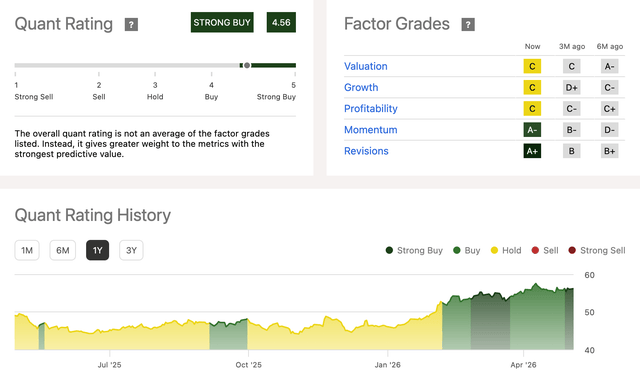Click the Growth Now grade C swatch
The width and height of the screenshot is (640, 382).
tap(532, 87)
